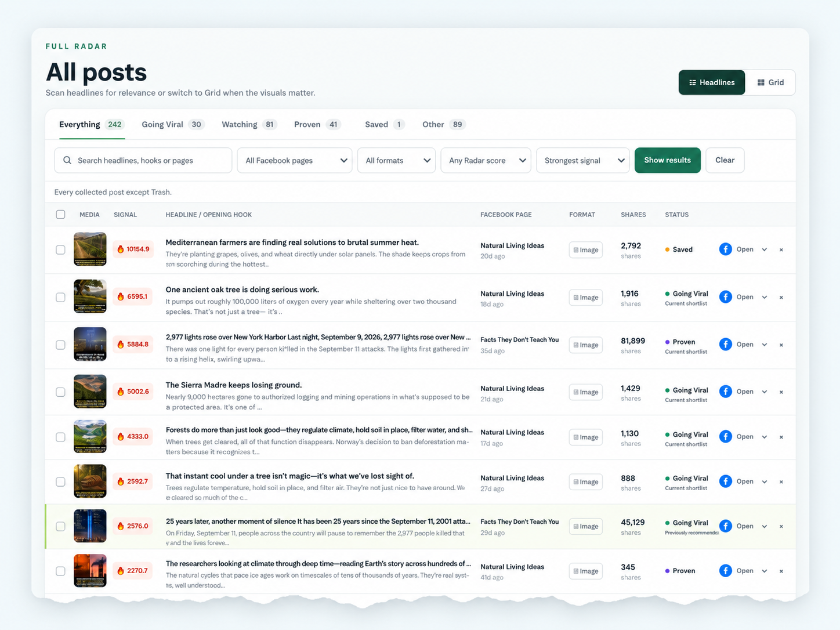The width and height of the screenshot is (840, 630).
Task: Open Facebook icon for 25 years later post
Action: click(725, 526)
